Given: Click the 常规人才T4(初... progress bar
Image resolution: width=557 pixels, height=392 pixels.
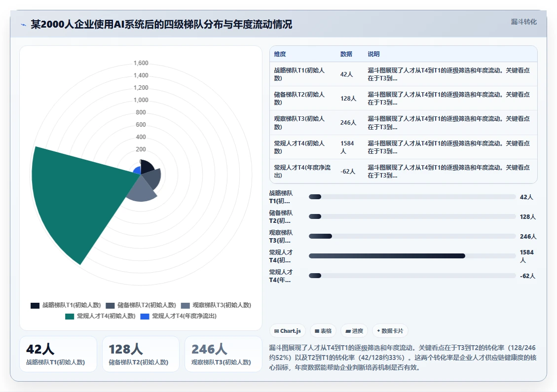Looking at the screenshot, I should (412, 256).
